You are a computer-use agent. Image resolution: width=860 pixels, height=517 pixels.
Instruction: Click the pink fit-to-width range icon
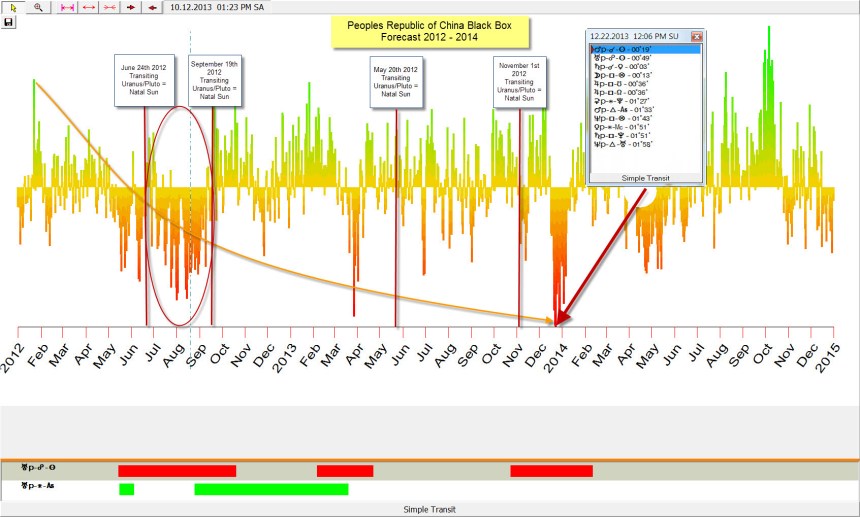tap(67, 7)
